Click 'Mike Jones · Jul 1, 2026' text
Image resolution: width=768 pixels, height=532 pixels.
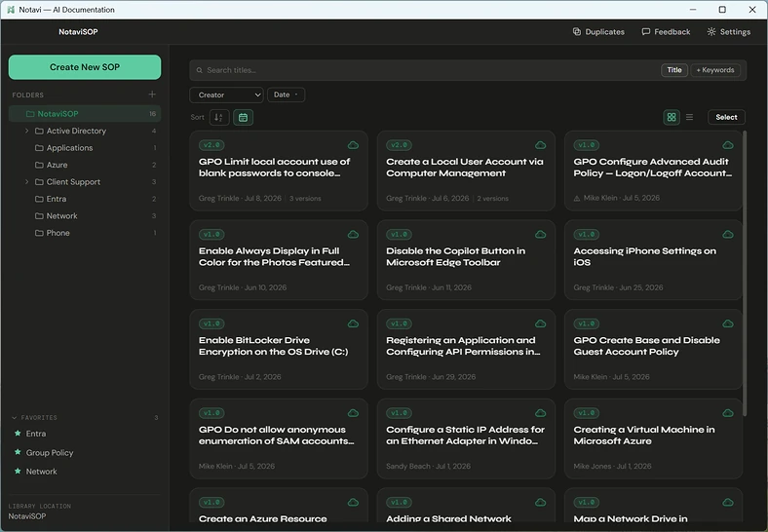coord(613,467)
